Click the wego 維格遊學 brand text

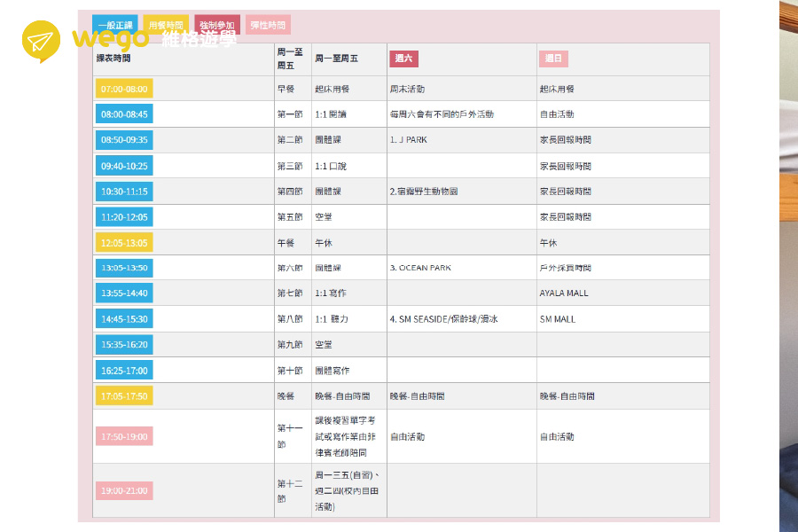tap(154, 39)
